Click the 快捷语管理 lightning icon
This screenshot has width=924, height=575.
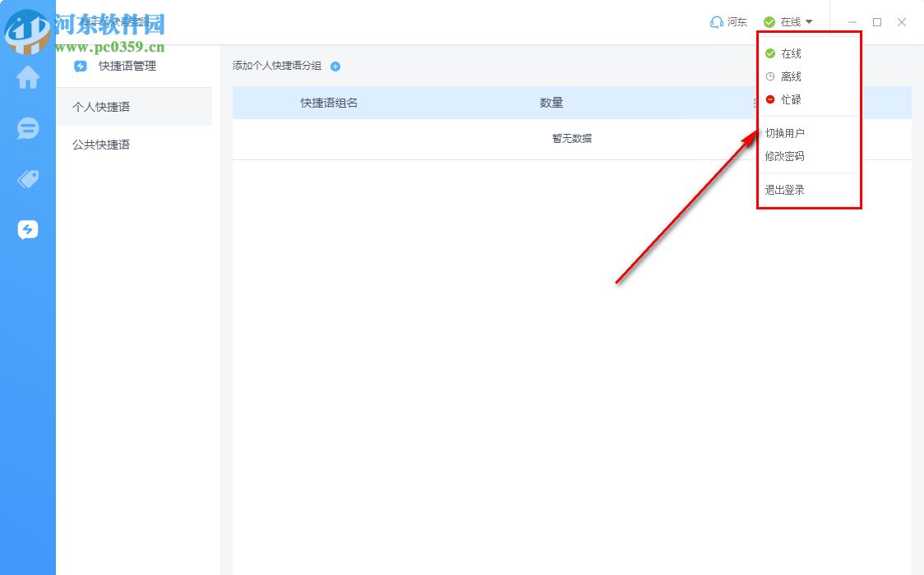pos(79,67)
